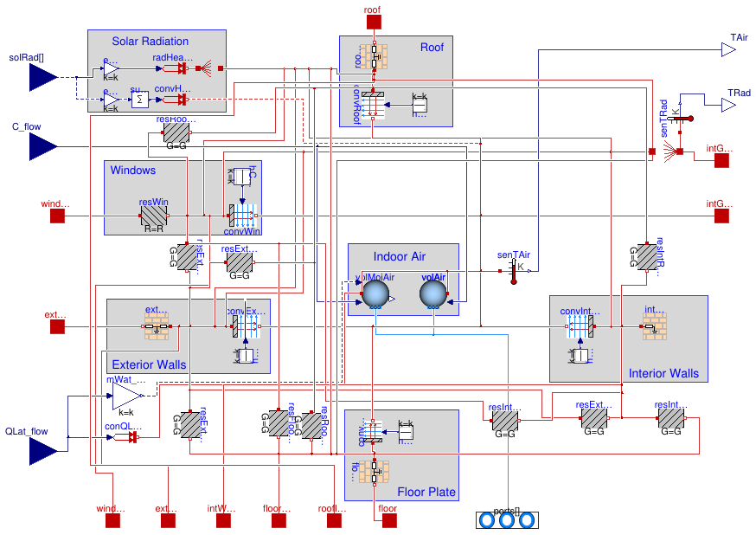Screen dimensions: 756x535
Task: Click the interior wall brick element
Action: click(x=655, y=326)
